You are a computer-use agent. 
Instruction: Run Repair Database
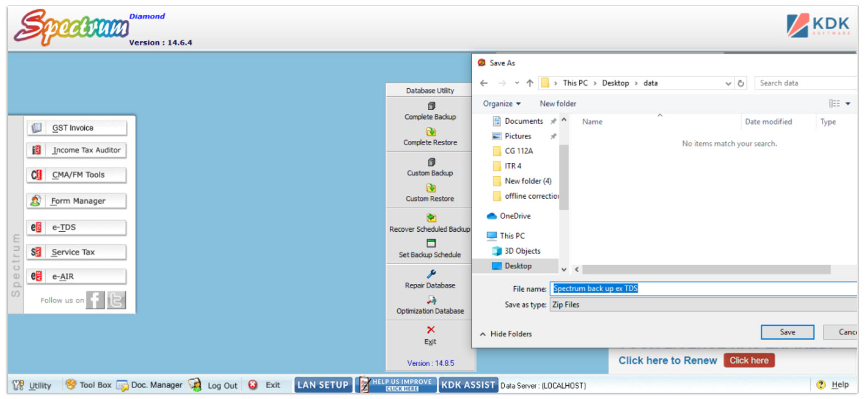(x=430, y=280)
